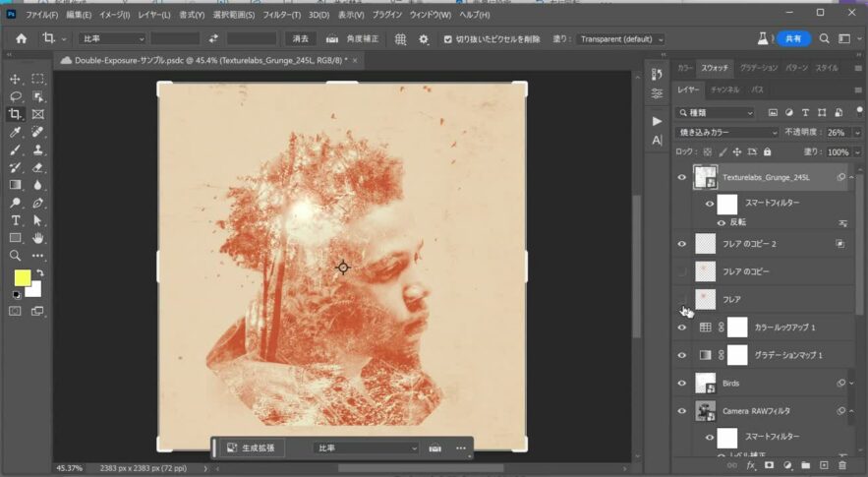This screenshot has height=477, width=868.
Task: Hide the Texturelabs_Grunge_245L layer
Action: pos(682,177)
